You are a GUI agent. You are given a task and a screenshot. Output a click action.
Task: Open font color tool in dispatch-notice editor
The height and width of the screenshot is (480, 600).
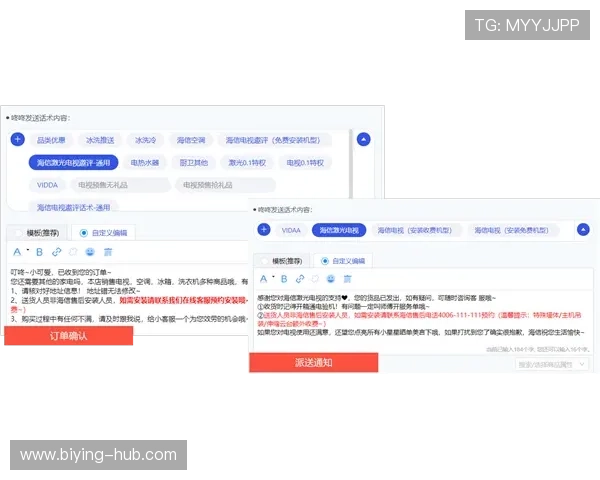pos(264,279)
